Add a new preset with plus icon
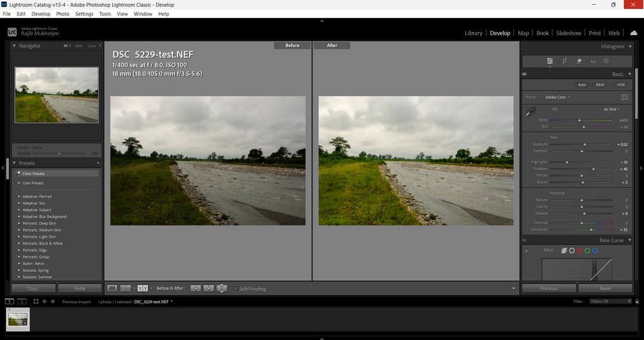This screenshot has width=644, height=340. (x=98, y=163)
